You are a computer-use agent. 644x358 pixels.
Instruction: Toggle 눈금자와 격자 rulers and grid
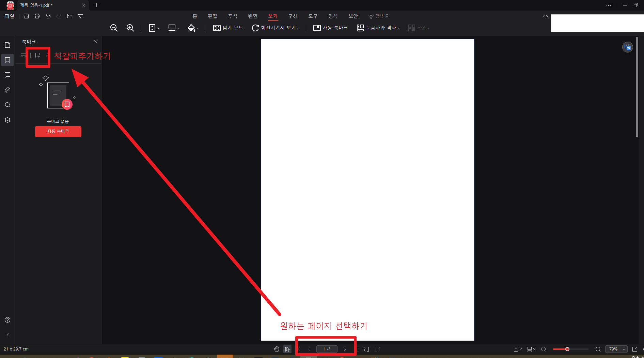click(377, 28)
